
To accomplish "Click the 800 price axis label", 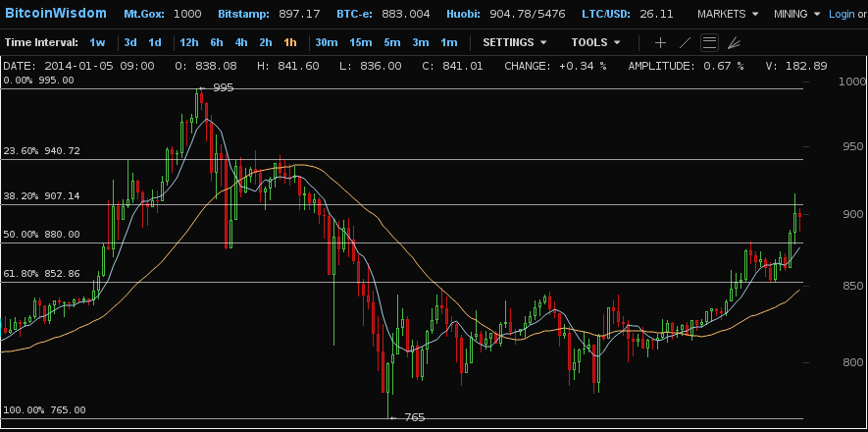I will tap(851, 362).
